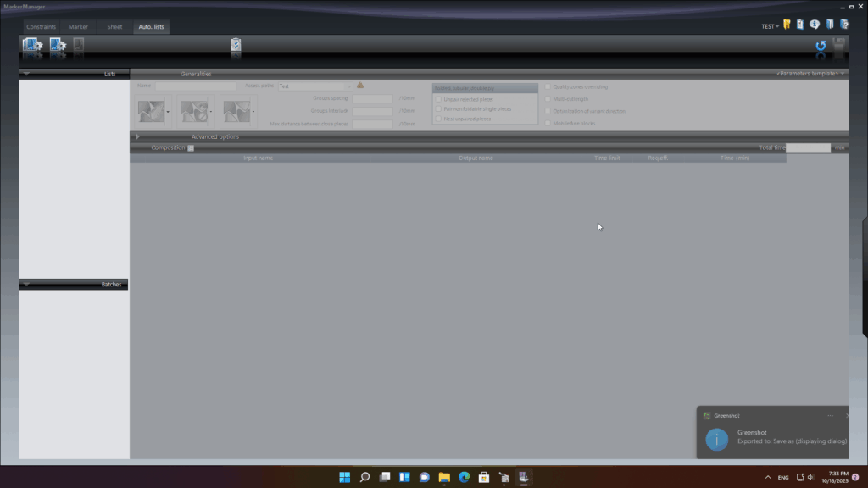868x488 pixels.
Task: Open File Explorer from the taskbar
Action: [444, 477]
